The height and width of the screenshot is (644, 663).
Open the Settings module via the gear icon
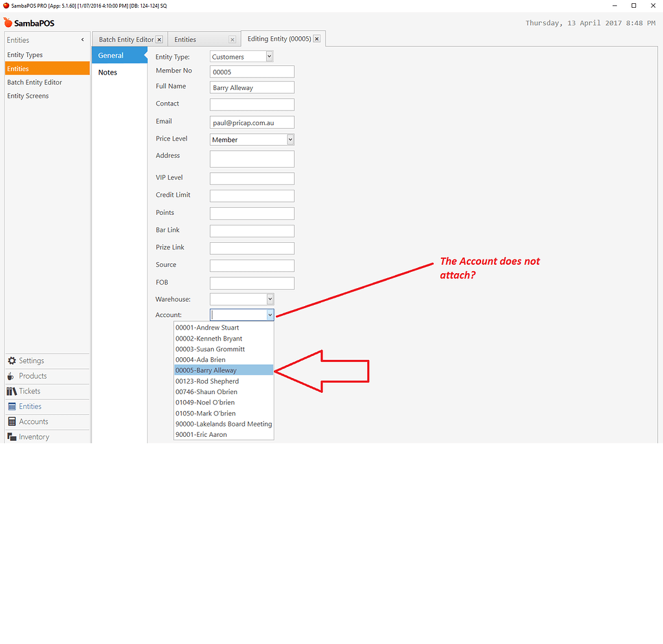point(12,361)
